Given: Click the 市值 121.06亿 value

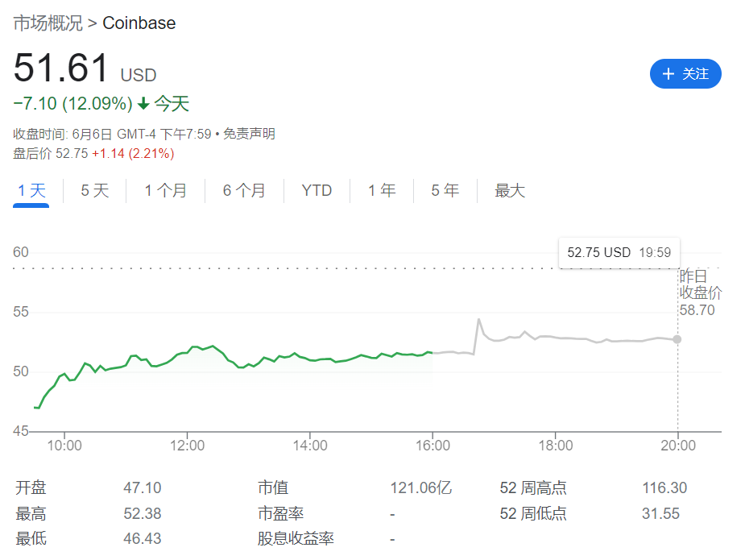Looking at the screenshot, I should pyautogui.click(x=421, y=487).
